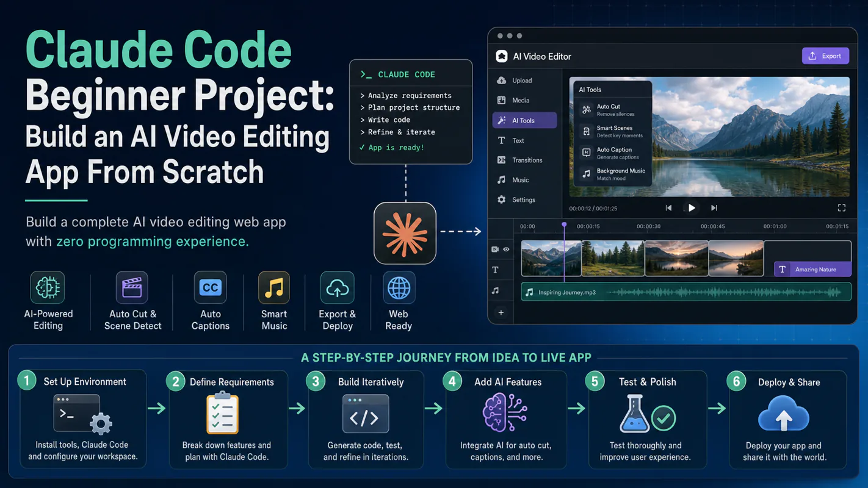Viewport: 868px width, 488px height.
Task: Click the Web Ready globe icon
Action: pyautogui.click(x=399, y=287)
